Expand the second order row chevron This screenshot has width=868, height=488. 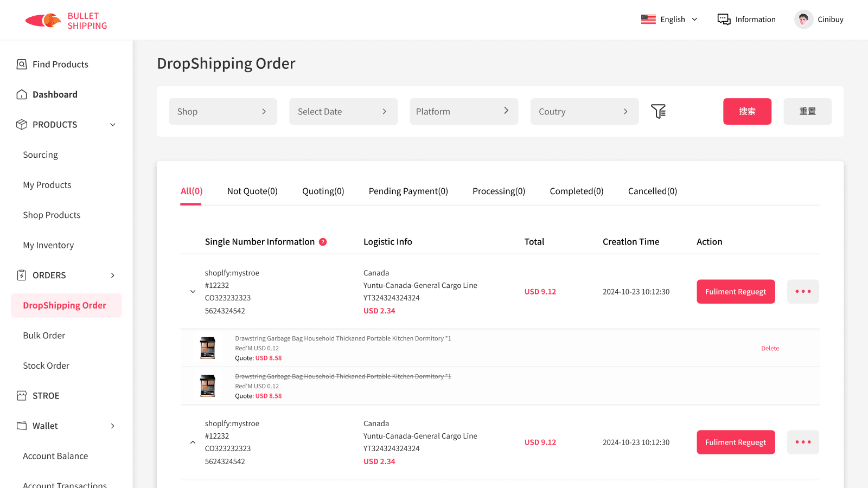tap(193, 442)
